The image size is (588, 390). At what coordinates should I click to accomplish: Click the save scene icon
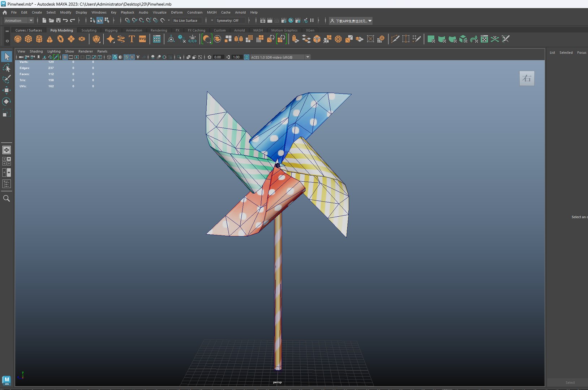point(58,21)
